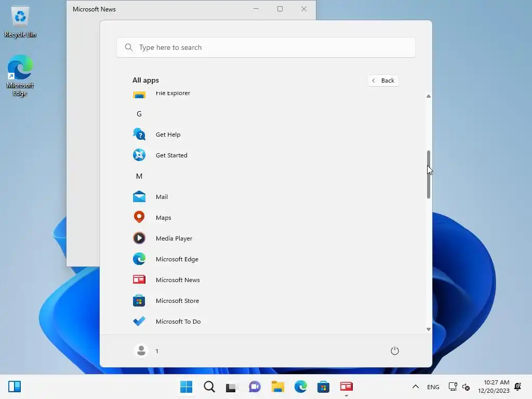
Task: Click the 'Microsoft Store' app name
Action: point(178,301)
